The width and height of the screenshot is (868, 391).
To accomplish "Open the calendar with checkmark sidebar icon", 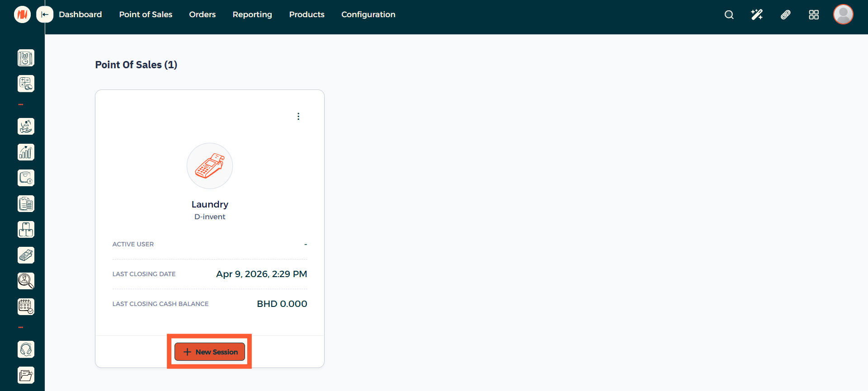I will point(26,307).
